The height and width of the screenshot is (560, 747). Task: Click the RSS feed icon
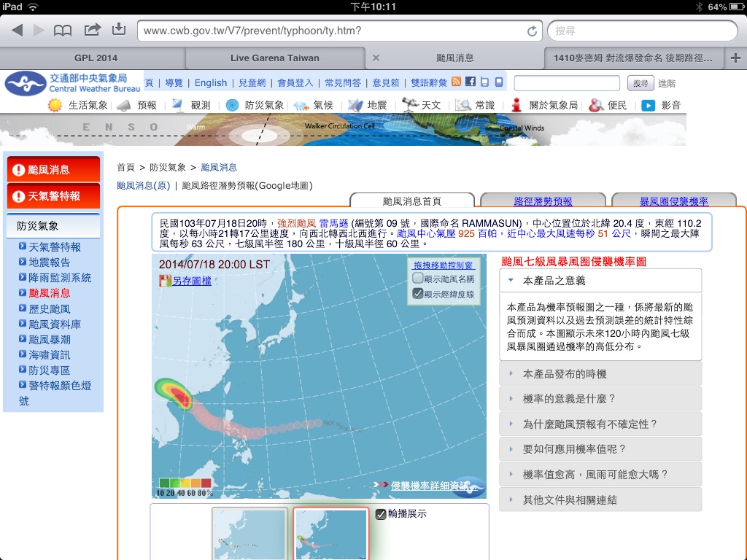pyautogui.click(x=456, y=82)
